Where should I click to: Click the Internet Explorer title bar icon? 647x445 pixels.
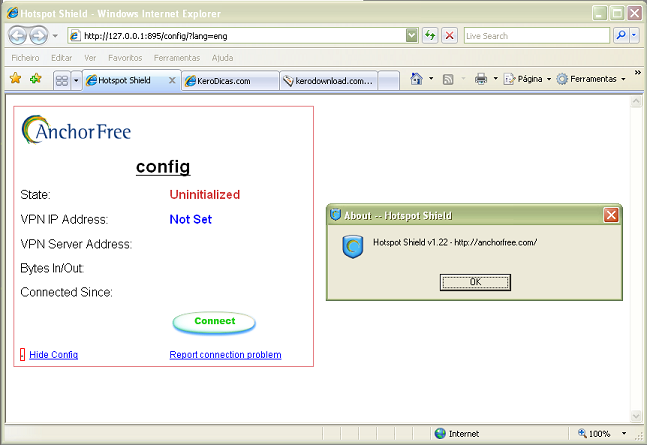13,13
